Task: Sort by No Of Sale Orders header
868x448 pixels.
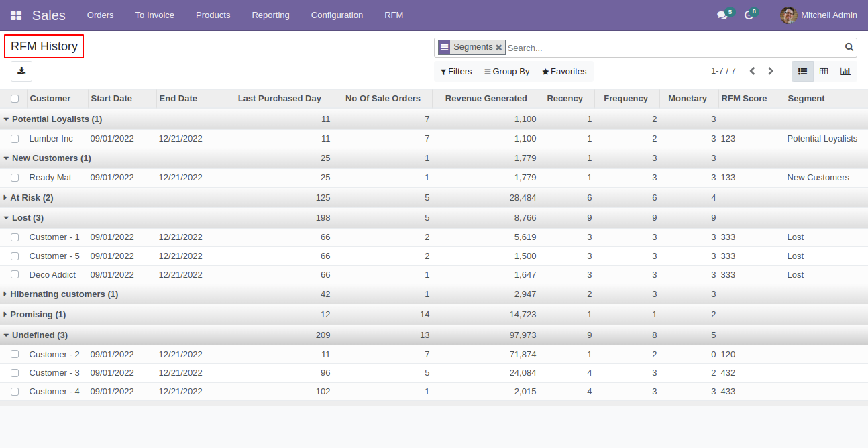Action: [x=382, y=99]
